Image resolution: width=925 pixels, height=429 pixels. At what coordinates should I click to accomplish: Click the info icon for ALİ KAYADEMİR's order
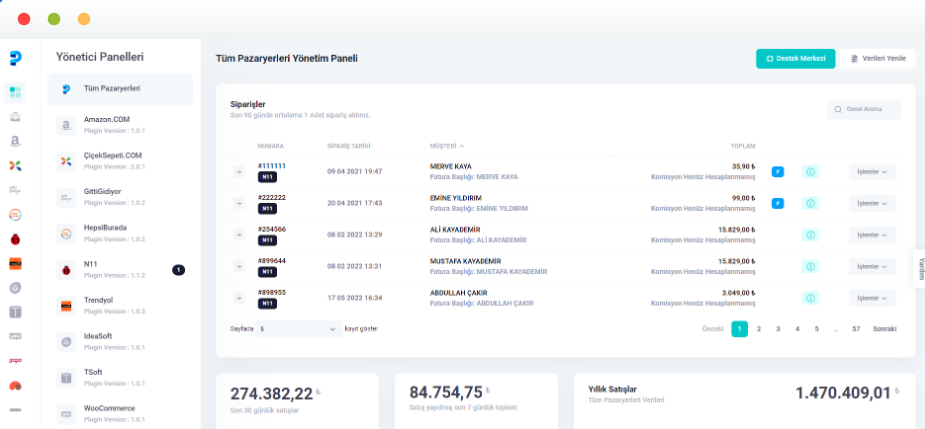(x=810, y=235)
